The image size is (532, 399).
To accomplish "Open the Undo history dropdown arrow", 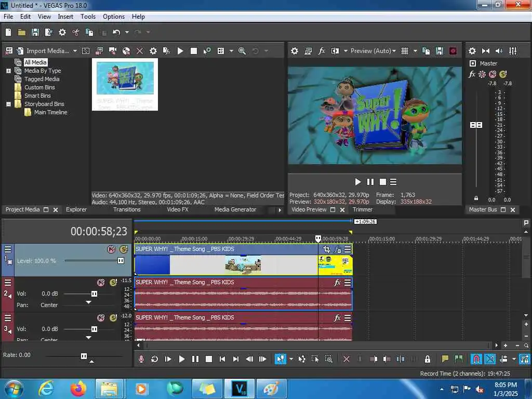I will [x=127, y=32].
